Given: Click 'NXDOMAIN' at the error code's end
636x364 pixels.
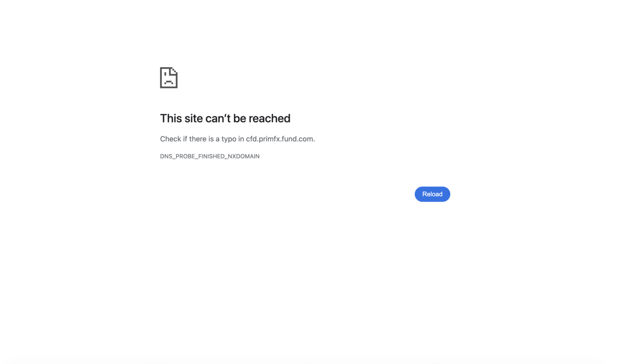Looking at the screenshot, I should (x=244, y=156).
